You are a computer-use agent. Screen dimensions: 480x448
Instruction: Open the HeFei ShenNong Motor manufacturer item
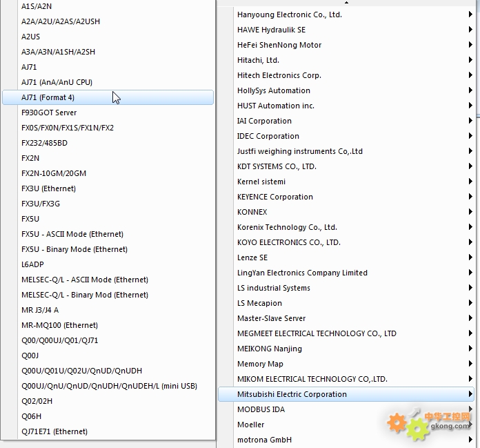click(346, 45)
